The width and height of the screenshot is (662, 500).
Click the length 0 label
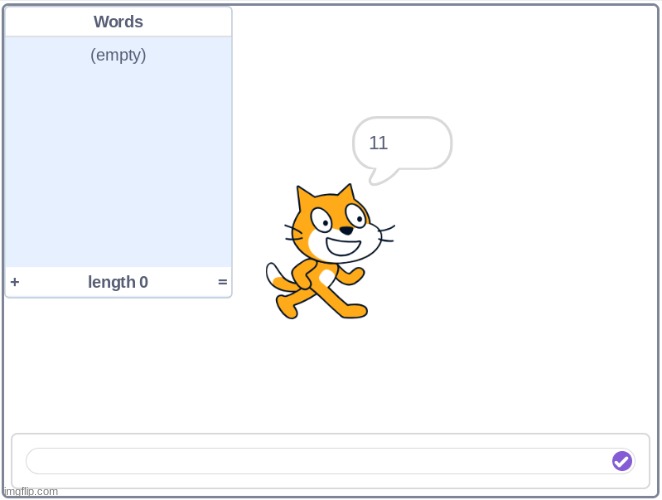tap(118, 283)
